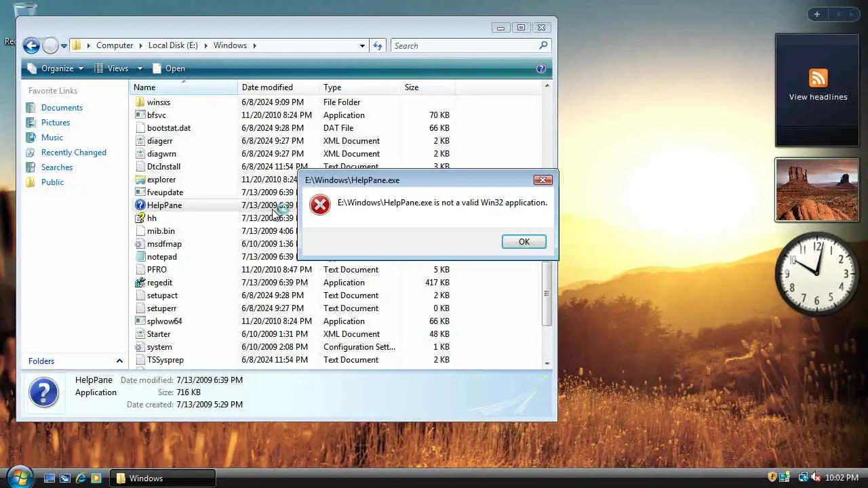Image resolution: width=868 pixels, height=488 pixels.
Task: Sort by the Type column header
Action: [359, 87]
